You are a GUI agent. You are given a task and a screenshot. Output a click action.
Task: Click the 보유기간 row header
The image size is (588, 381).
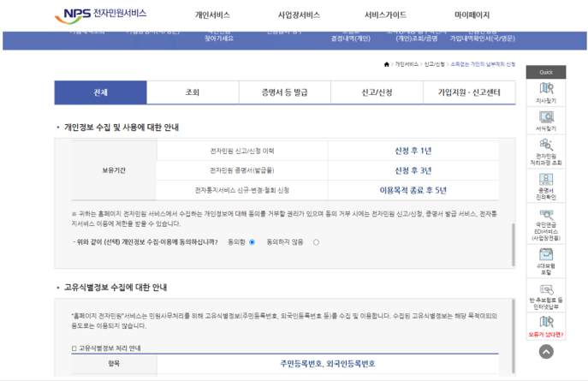coord(114,170)
